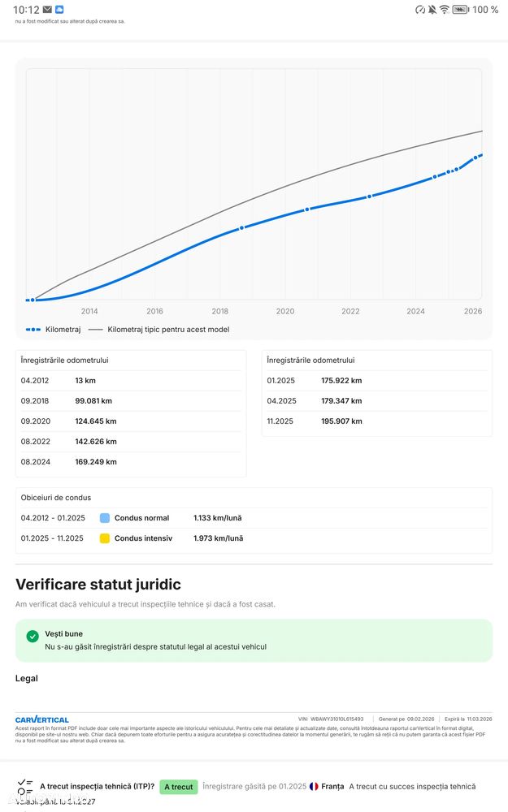The height and width of the screenshot is (812, 508).
Task: Select the blue 'Condus normal' color square
Action: click(x=104, y=518)
